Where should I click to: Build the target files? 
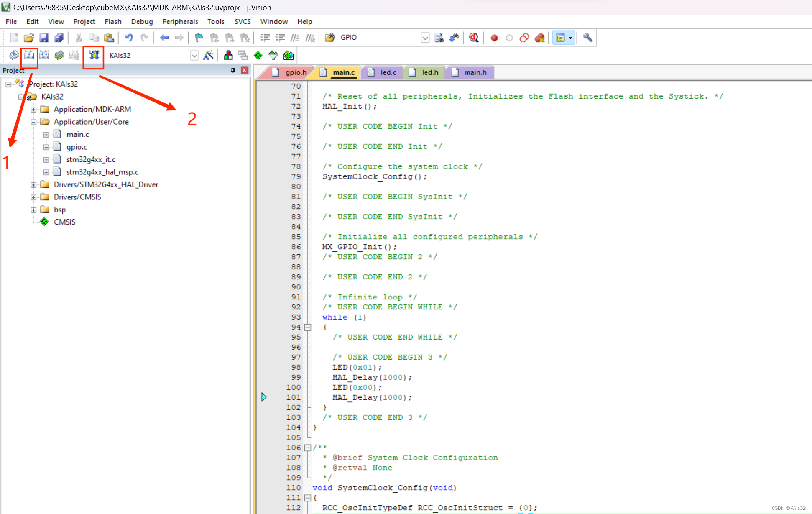point(29,55)
